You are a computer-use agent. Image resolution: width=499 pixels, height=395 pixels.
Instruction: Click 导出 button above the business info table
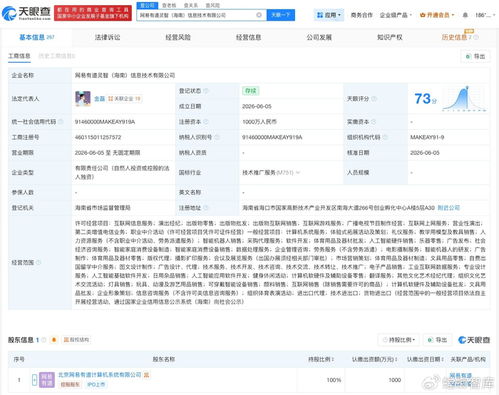point(475,56)
